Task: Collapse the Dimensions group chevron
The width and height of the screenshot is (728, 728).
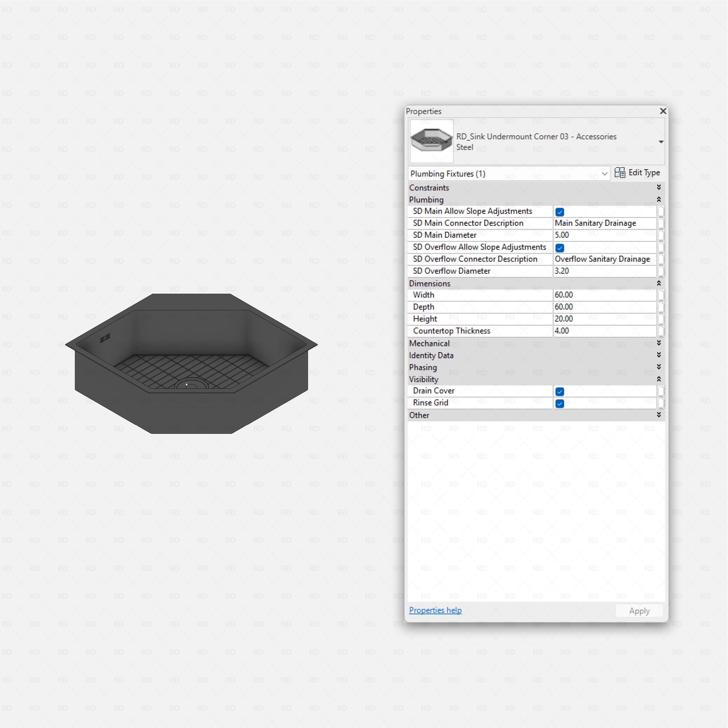Action: click(x=659, y=283)
